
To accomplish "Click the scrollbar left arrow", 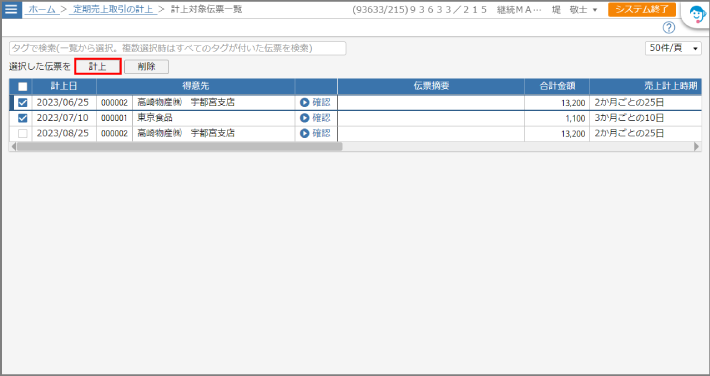I will tap(13, 146).
